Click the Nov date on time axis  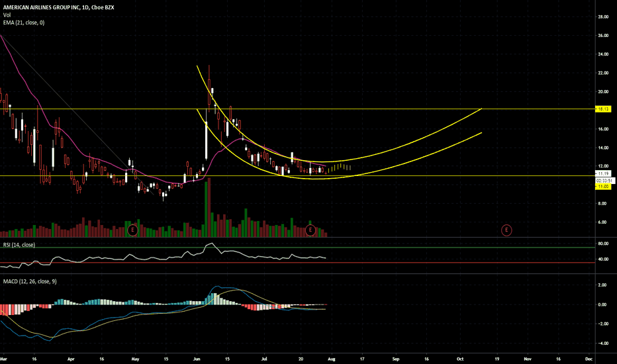coord(527,359)
